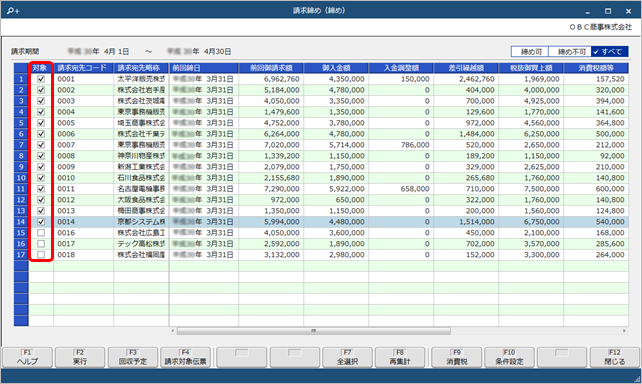Click the 消費税額等 column header
Image resolution: width=642 pixels, height=384 pixels.
tap(596, 68)
